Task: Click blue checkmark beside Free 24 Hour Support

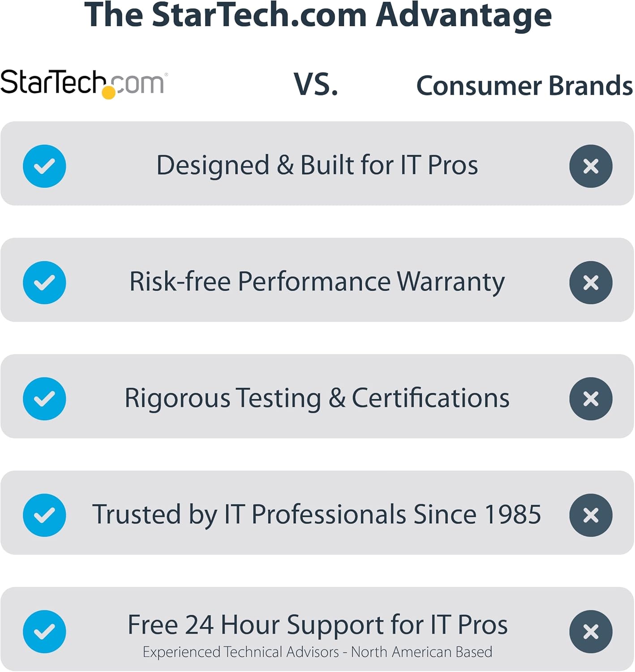Action: [44, 632]
